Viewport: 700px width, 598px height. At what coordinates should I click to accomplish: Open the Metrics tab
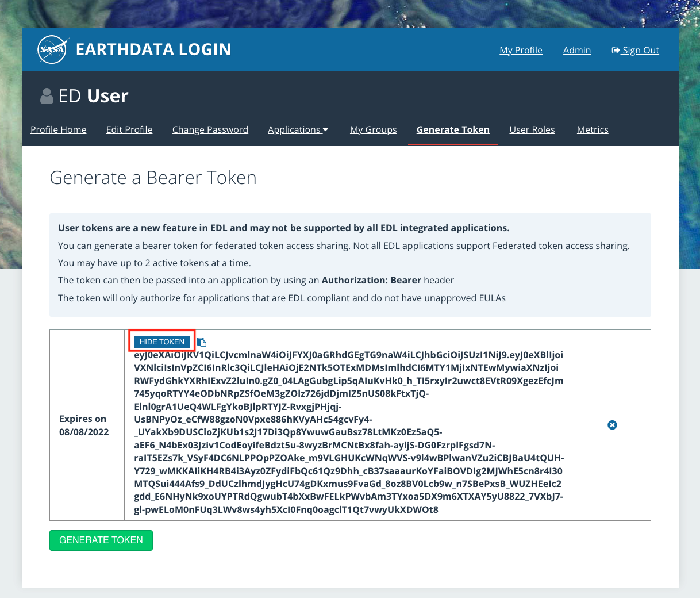point(593,129)
